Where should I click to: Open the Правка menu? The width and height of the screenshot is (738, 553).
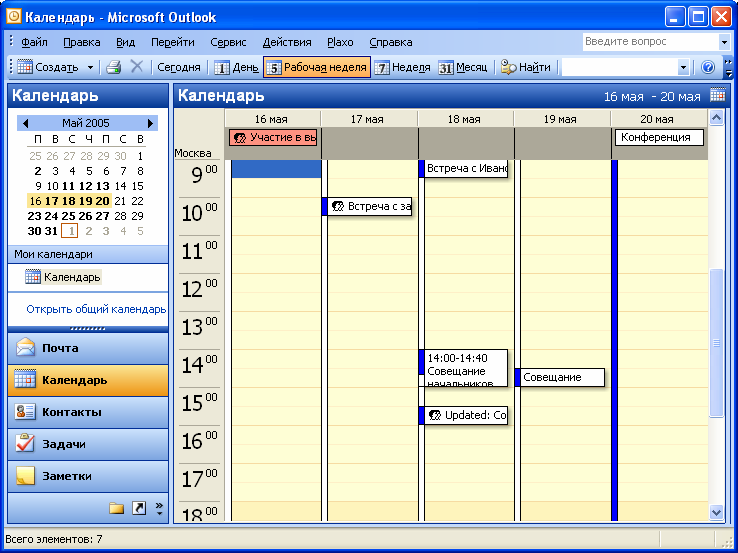82,42
